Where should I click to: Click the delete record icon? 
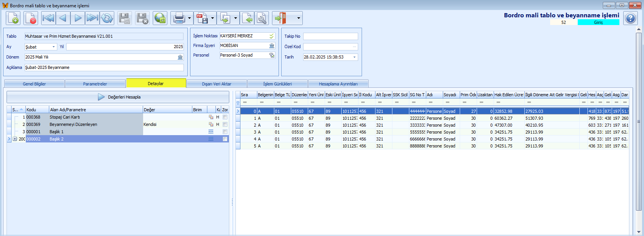(x=31, y=18)
